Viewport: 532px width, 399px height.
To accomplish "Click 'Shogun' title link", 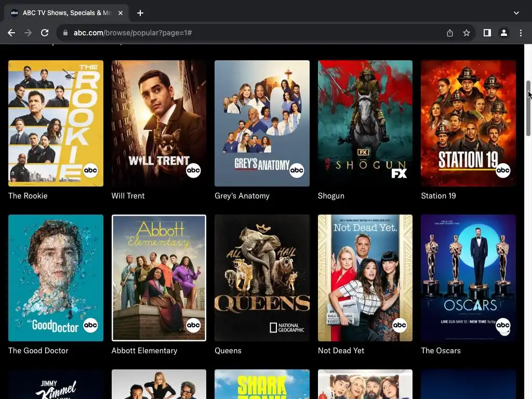I will pos(331,196).
